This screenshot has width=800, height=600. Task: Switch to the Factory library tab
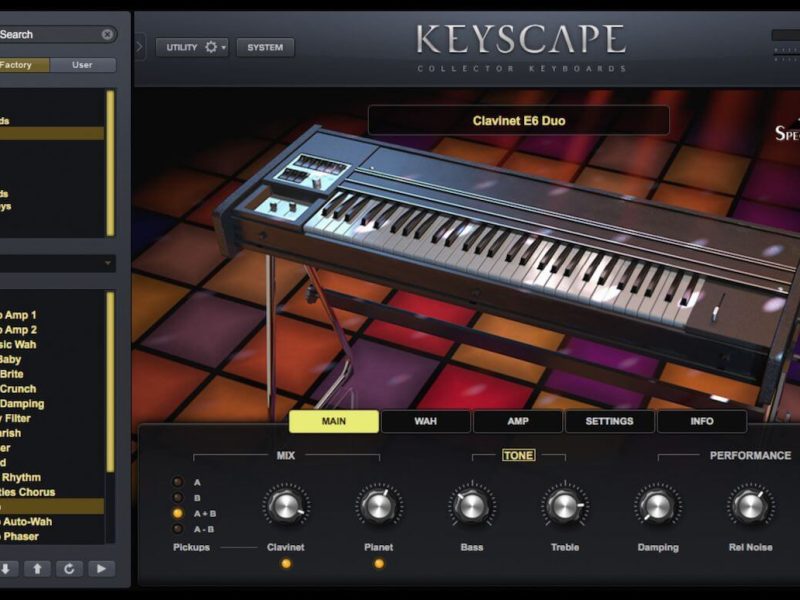[24, 65]
